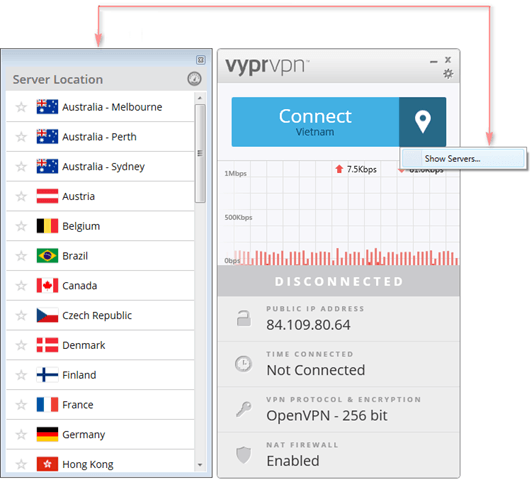Click the Belgium flag icon
The width and height of the screenshot is (532, 480).
(x=47, y=226)
